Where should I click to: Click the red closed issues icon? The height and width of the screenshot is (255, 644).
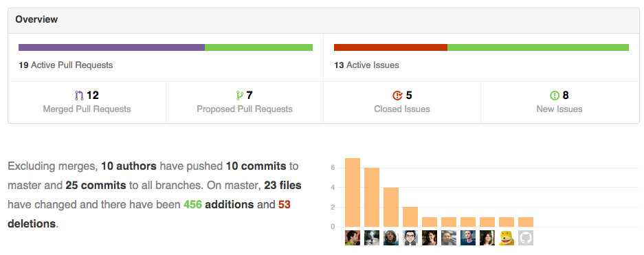(x=397, y=96)
